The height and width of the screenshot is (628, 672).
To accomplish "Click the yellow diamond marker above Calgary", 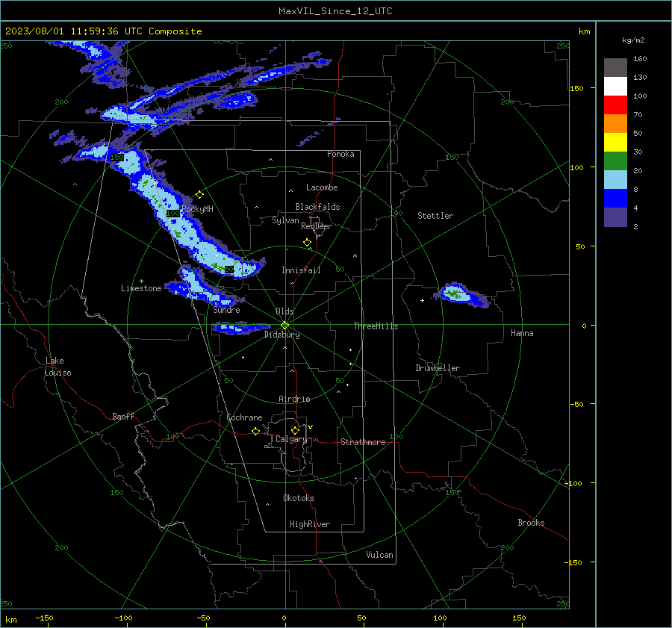I will (x=295, y=430).
